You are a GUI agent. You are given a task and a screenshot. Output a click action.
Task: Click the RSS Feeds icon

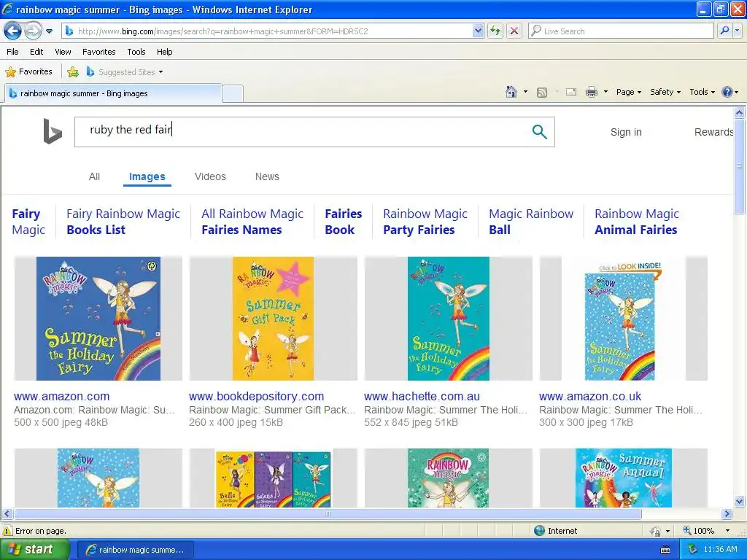[542, 92]
